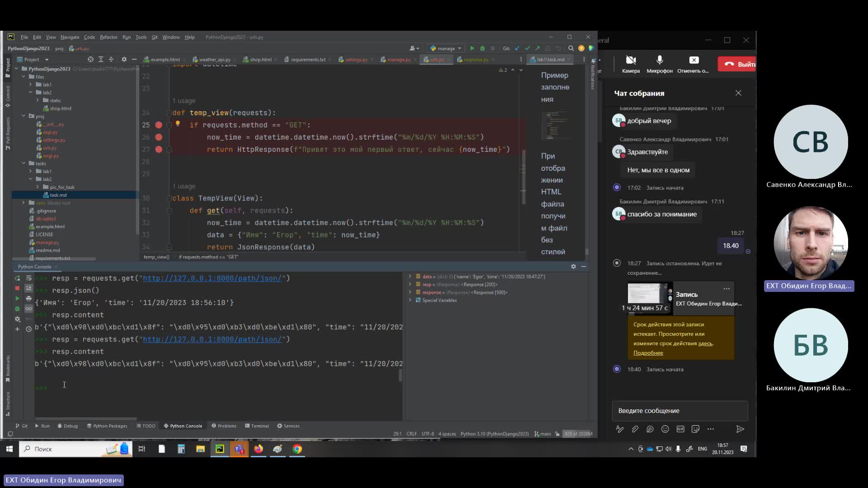Stop screen sharing in Teams
Image resolution: width=868 pixels, height=488 pixels.
click(693, 64)
